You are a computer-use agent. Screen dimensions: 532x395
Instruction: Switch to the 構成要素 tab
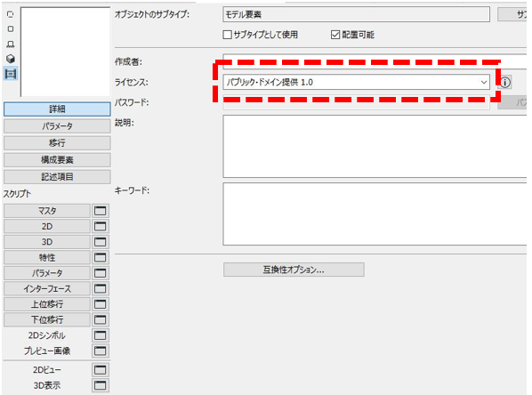coord(57,160)
